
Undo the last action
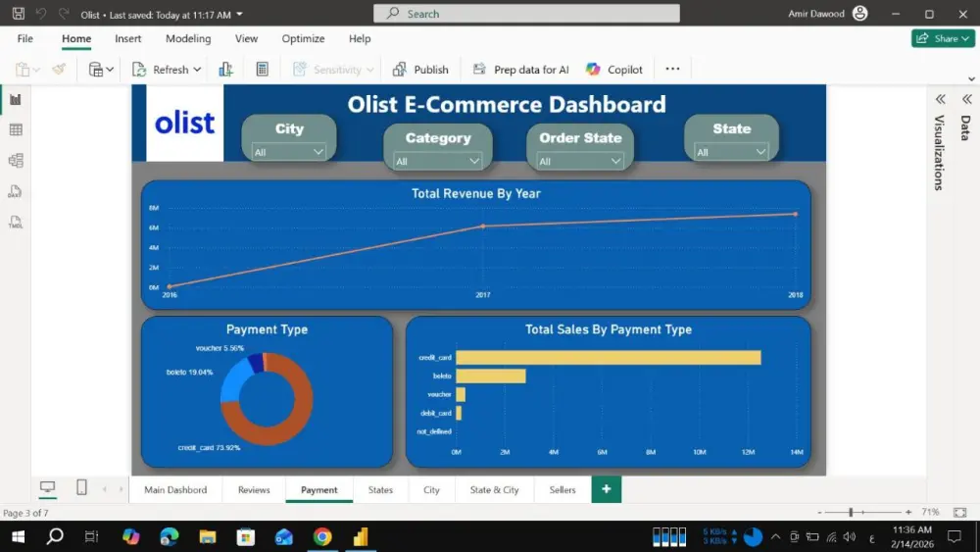tap(40, 13)
